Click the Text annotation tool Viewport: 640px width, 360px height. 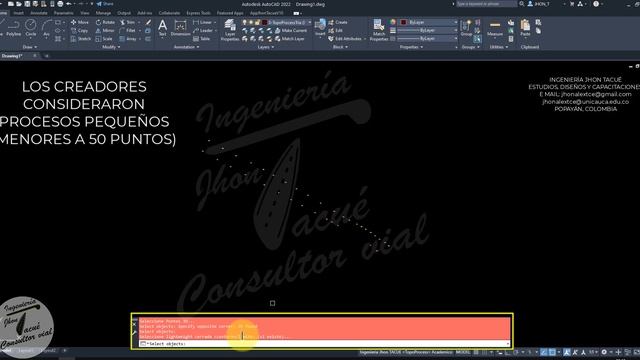162,28
